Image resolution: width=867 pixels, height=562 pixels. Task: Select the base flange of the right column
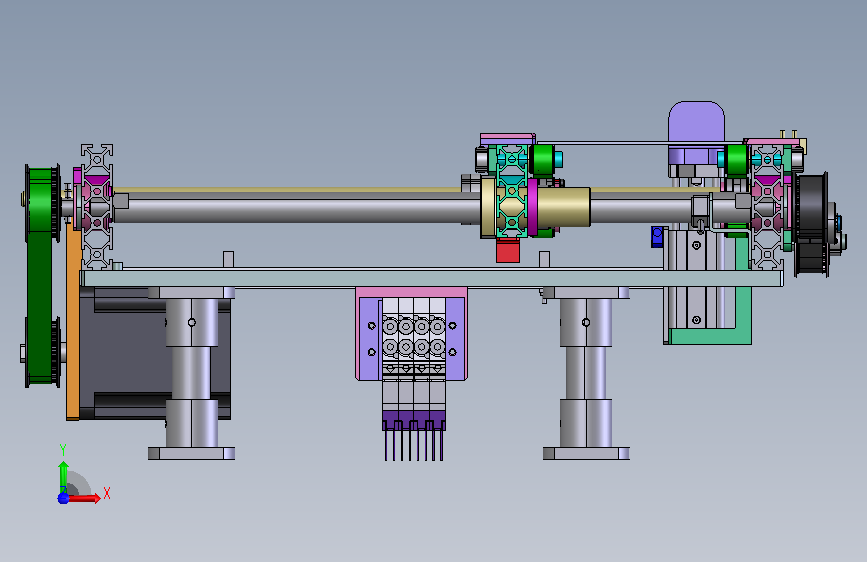[x=586, y=454]
